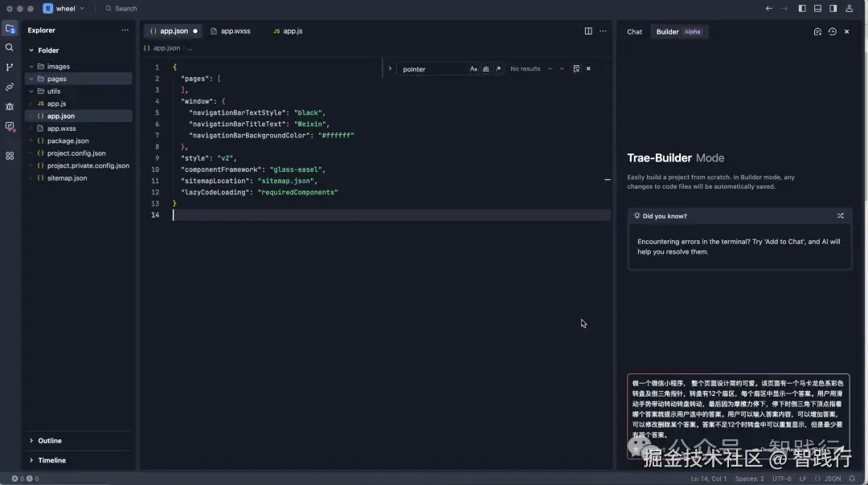Close the Builder side panel
Screen dimensions: 868x485
(846, 31)
